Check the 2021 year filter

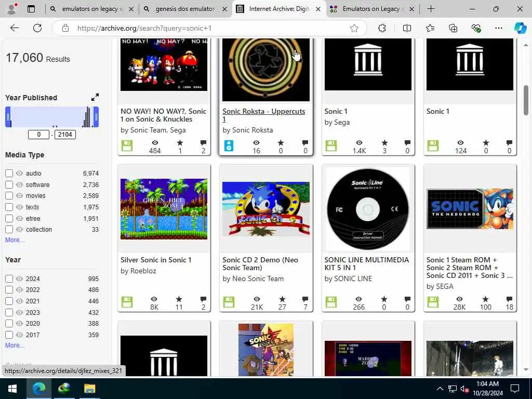point(9,301)
